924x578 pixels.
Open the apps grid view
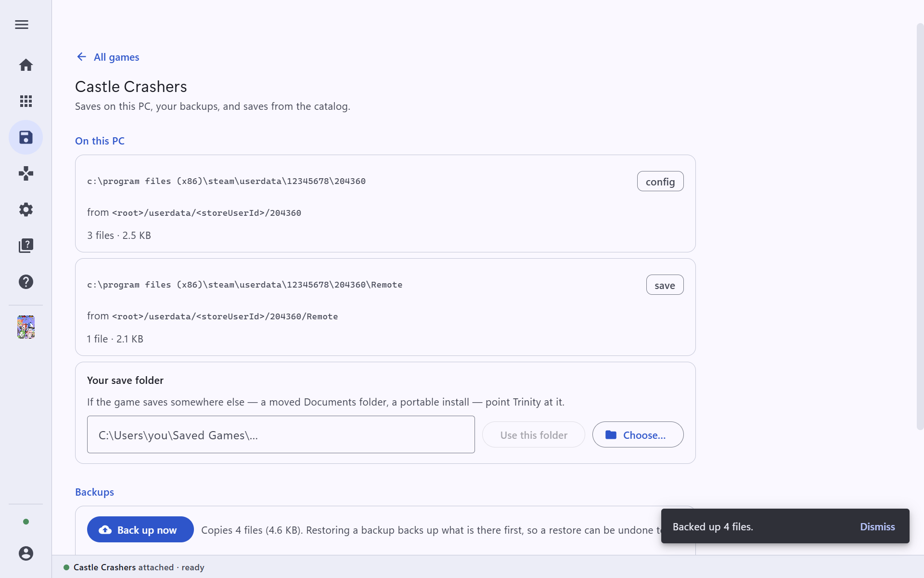26,101
